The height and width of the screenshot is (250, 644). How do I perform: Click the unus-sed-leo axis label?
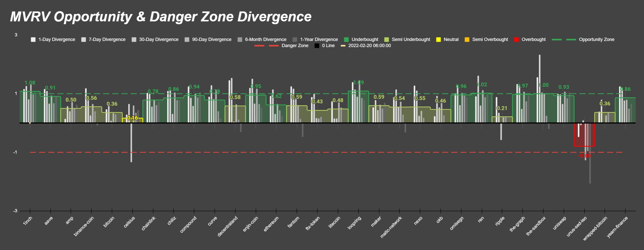(577, 226)
